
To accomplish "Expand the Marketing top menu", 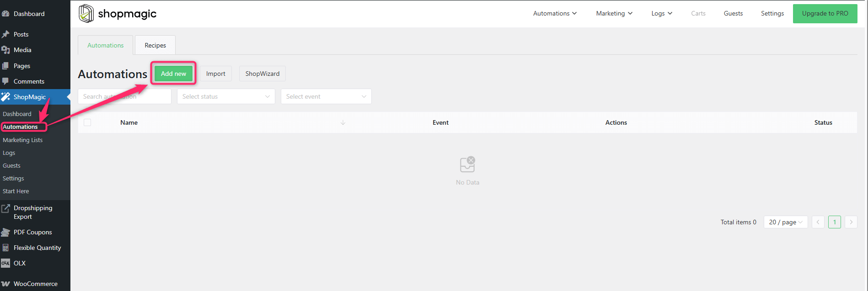I will click(x=614, y=13).
